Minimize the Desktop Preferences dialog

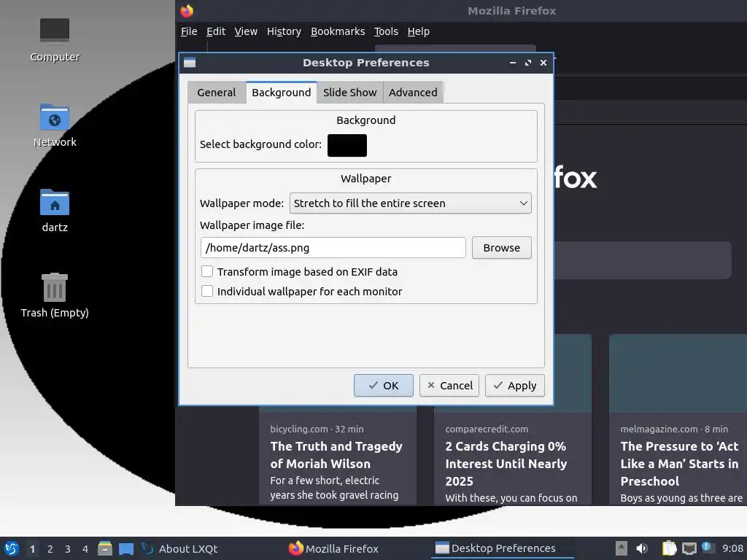(513, 63)
